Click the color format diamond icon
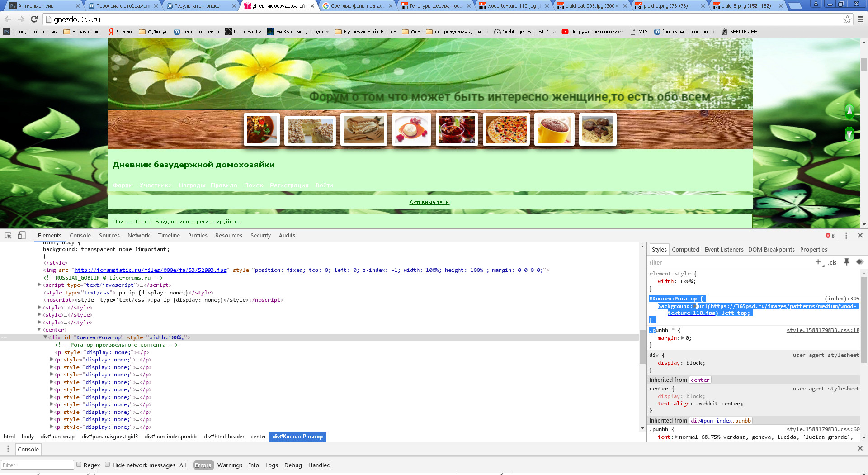This screenshot has width=868, height=475. [x=860, y=262]
